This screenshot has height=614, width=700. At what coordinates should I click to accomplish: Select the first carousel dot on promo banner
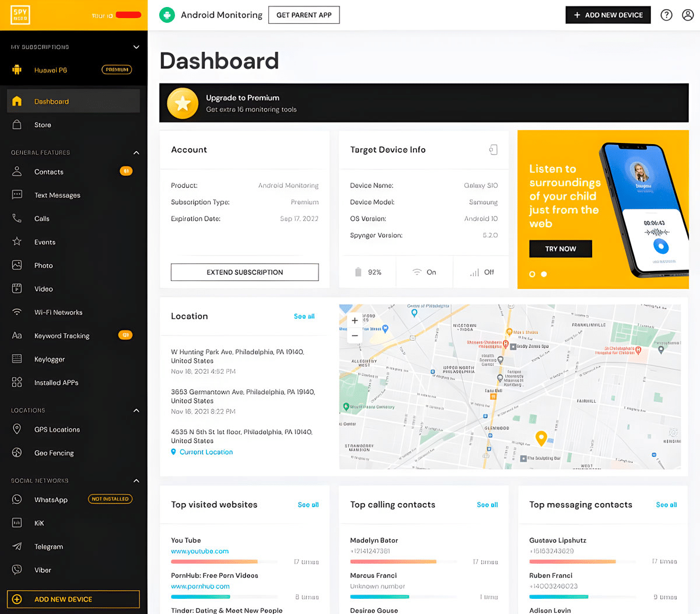532,274
